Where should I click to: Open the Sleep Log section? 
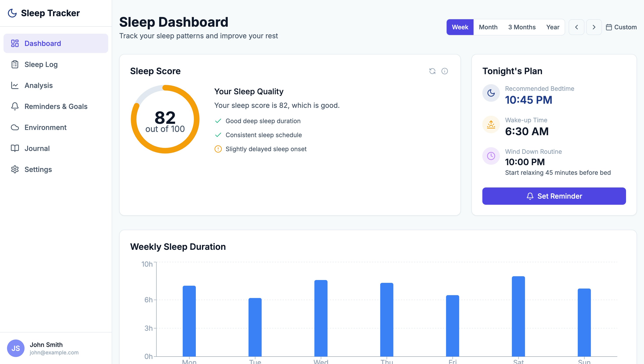tap(41, 65)
